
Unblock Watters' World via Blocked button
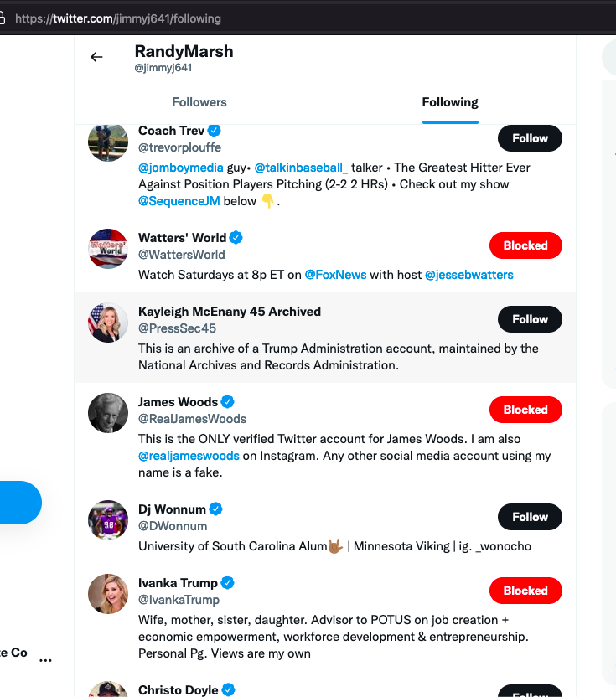(x=525, y=245)
